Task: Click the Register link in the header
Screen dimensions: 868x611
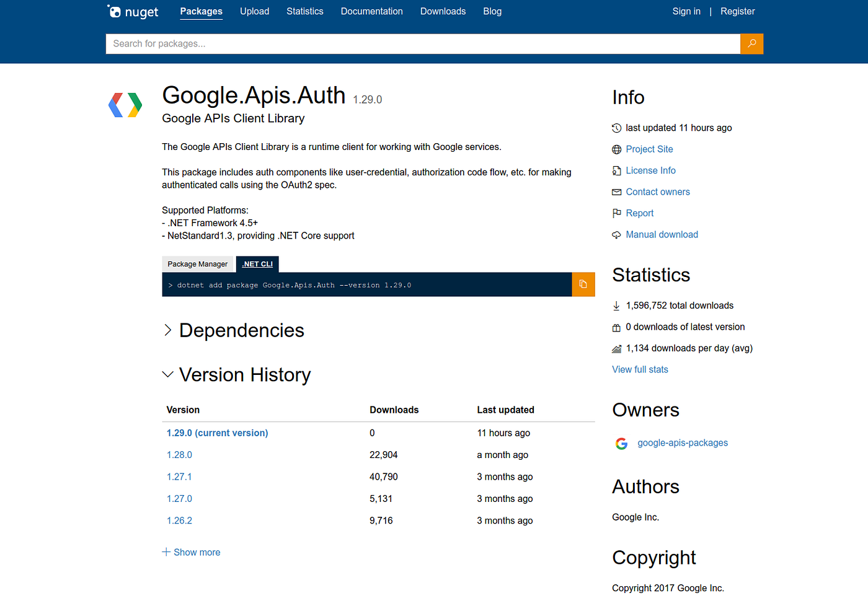Action: pyautogui.click(x=737, y=11)
